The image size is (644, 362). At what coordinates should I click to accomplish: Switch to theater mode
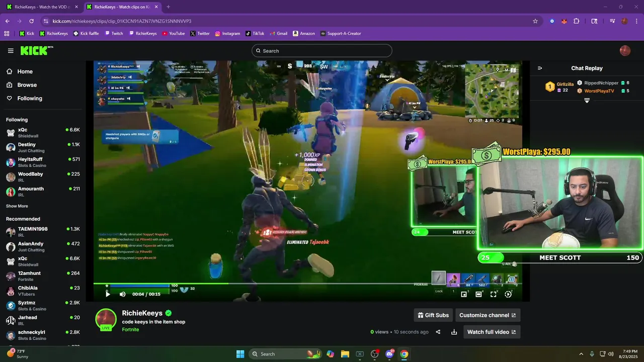point(478,294)
